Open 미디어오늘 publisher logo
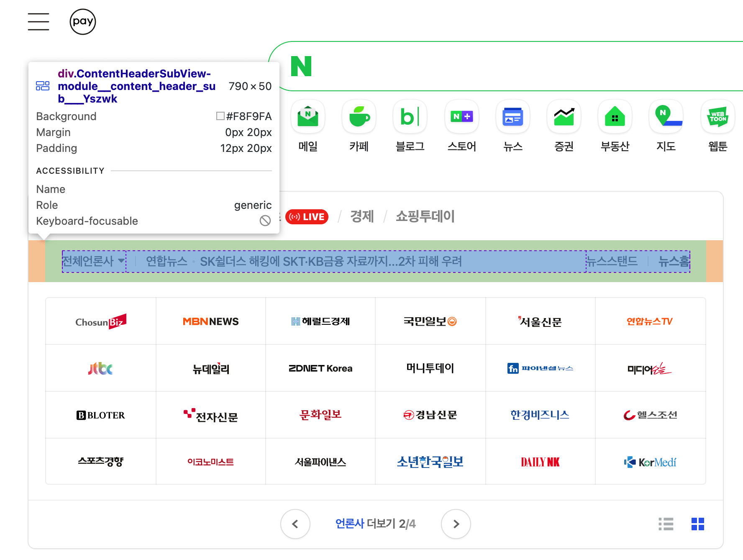Screen dimensions: 743x560 tap(650, 368)
